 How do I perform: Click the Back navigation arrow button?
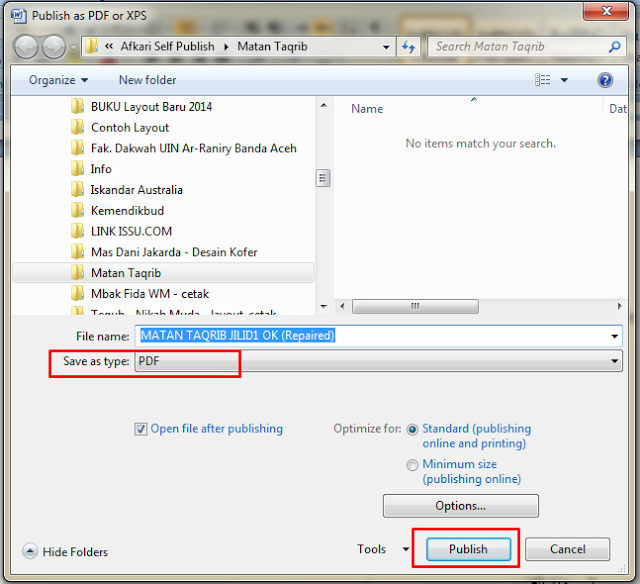pos(26,47)
